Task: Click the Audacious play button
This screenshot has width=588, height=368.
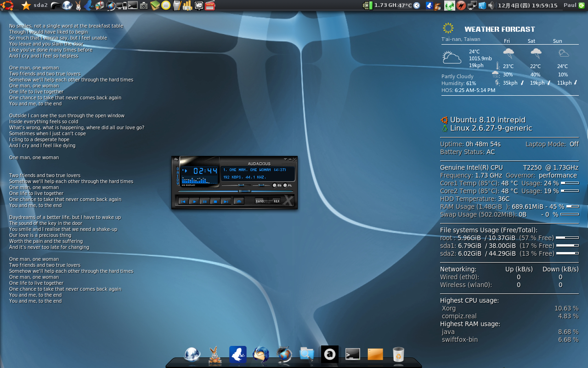Action: tap(194, 201)
